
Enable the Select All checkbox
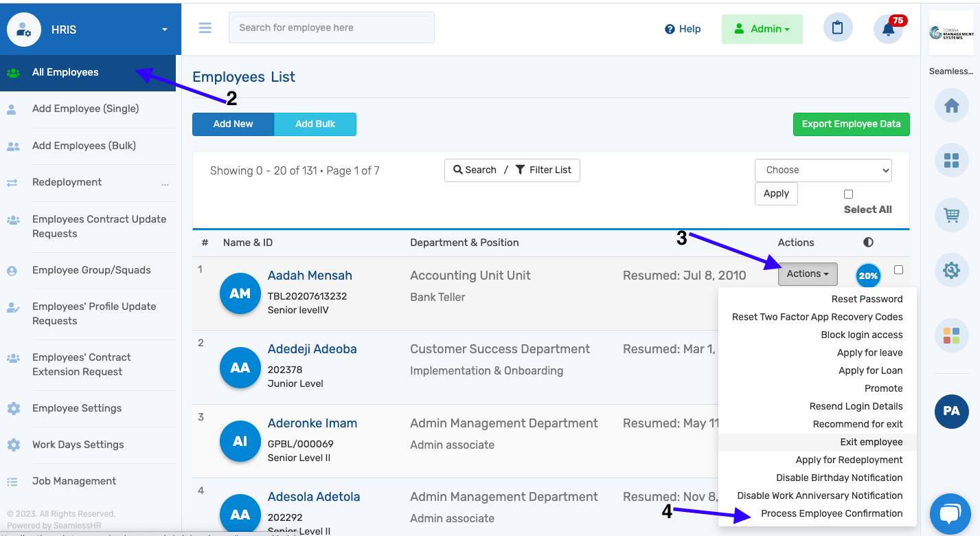(848, 194)
